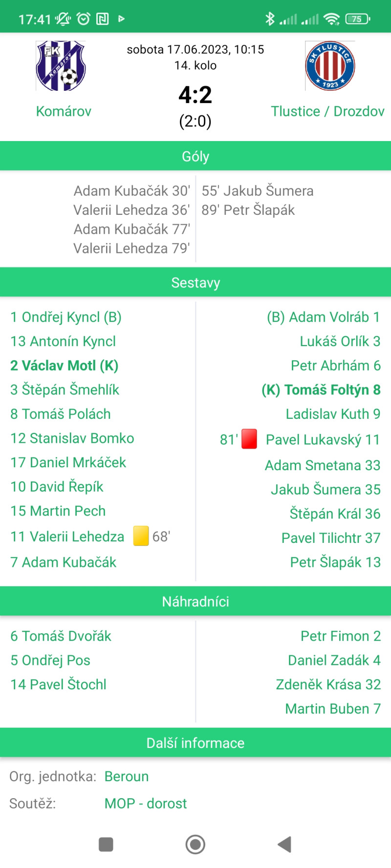Select the Sestavy section header
The width and height of the screenshot is (391, 868).
point(195,283)
